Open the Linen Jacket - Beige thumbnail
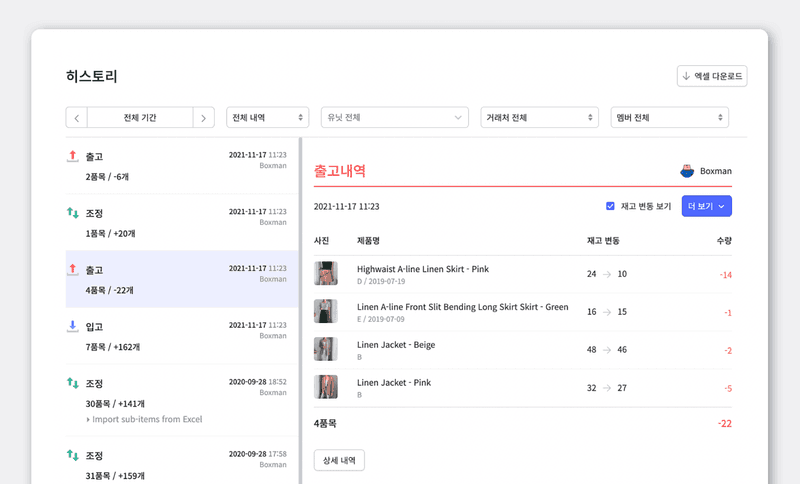Viewport: 800px width, 484px height. [325, 349]
